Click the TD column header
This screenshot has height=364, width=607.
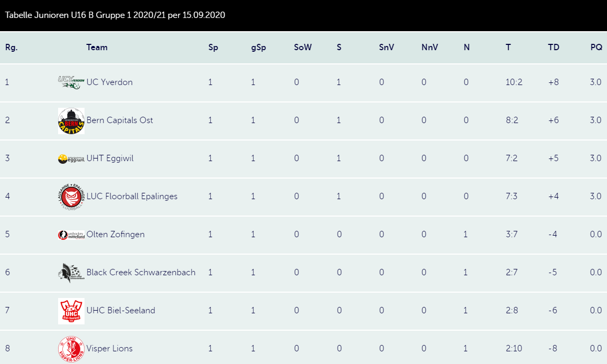click(554, 47)
